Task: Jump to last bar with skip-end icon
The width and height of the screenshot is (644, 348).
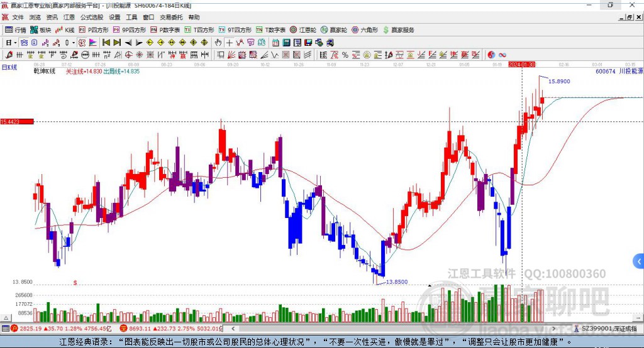Action: 117,42
